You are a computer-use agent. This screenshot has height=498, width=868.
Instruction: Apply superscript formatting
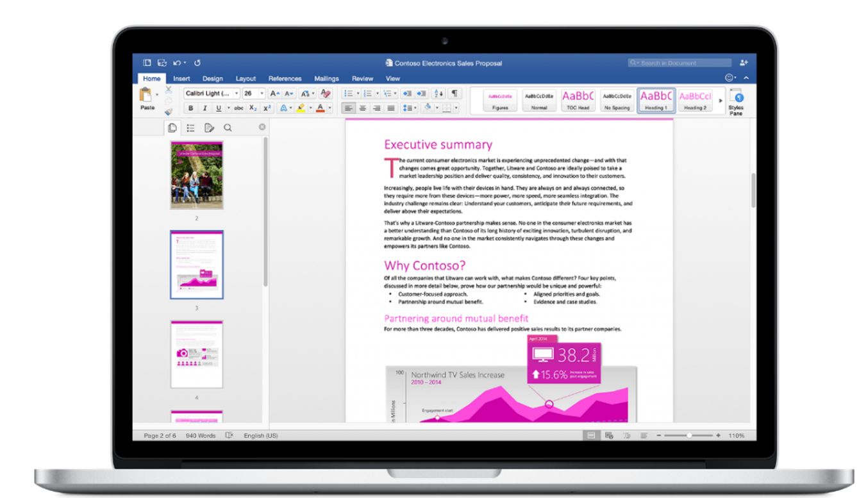point(267,108)
